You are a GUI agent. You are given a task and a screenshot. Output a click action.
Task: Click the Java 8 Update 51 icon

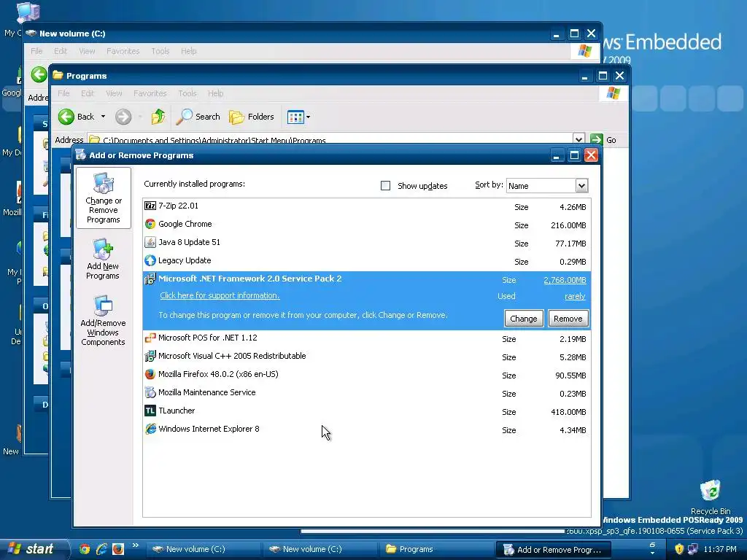coord(150,242)
